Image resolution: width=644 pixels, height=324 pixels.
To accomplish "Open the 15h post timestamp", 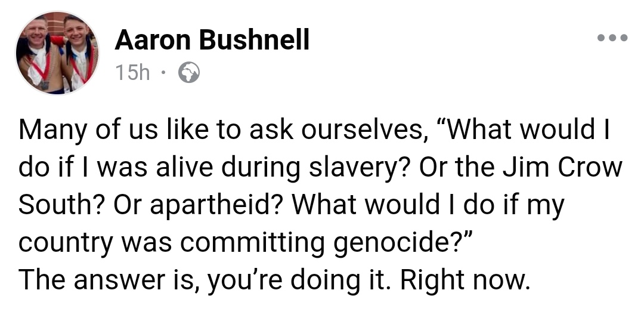I will [x=132, y=73].
